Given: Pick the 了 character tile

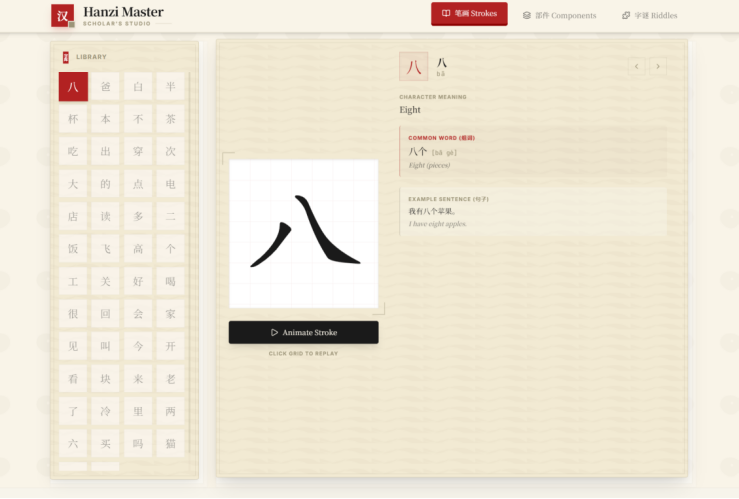Looking at the screenshot, I should 73,411.
